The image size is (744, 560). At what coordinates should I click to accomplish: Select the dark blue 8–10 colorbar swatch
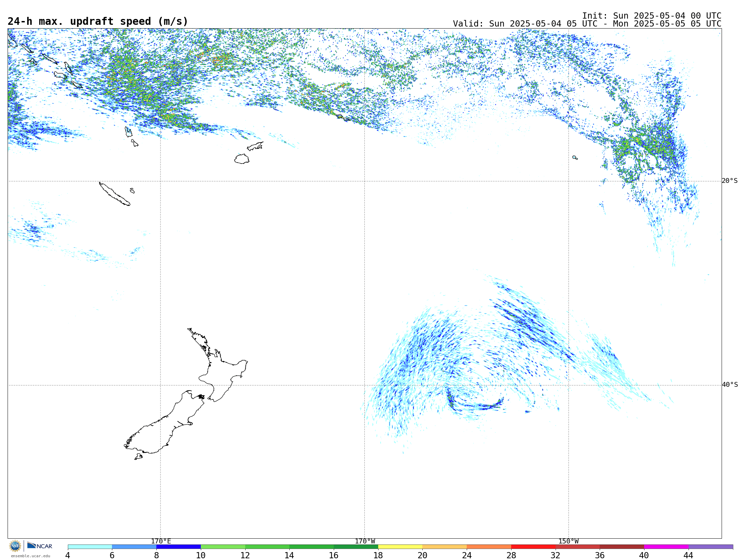[178, 547]
